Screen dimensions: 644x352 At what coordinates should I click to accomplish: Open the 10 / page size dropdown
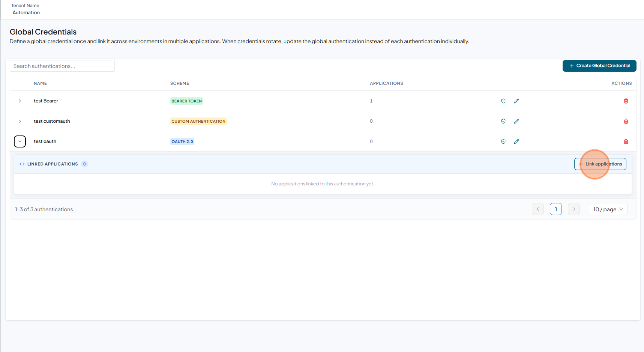click(608, 209)
